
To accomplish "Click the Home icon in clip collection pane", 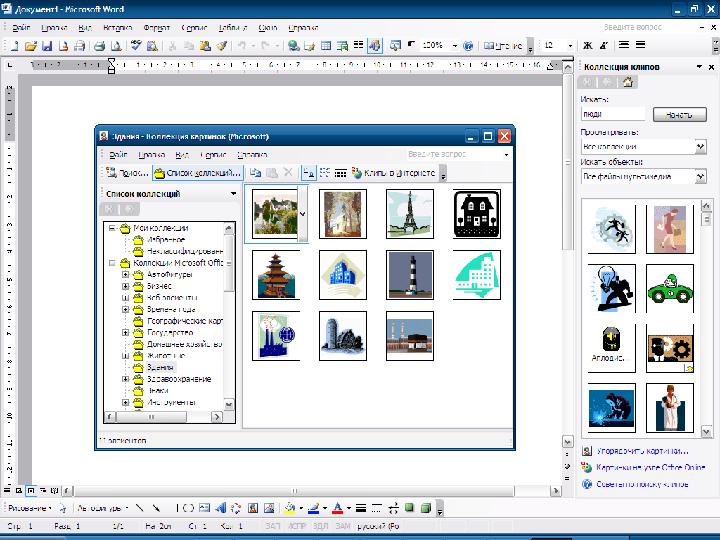I will click(628, 82).
